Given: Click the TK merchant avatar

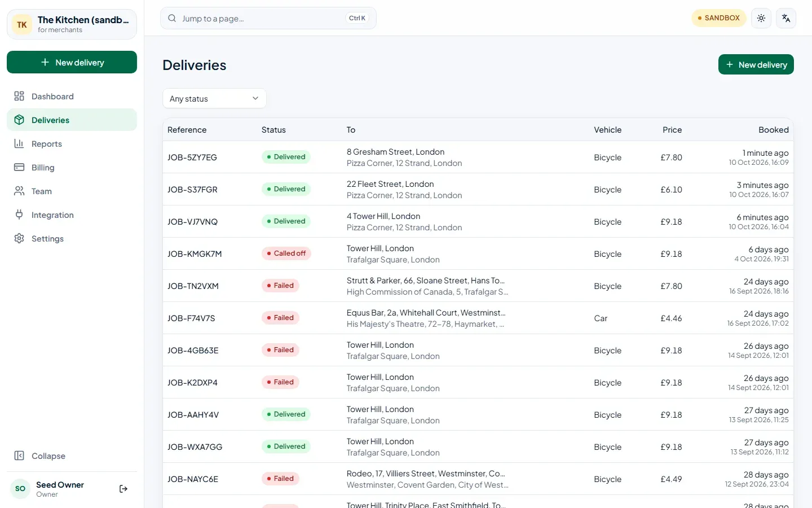Looking at the screenshot, I should (22, 24).
